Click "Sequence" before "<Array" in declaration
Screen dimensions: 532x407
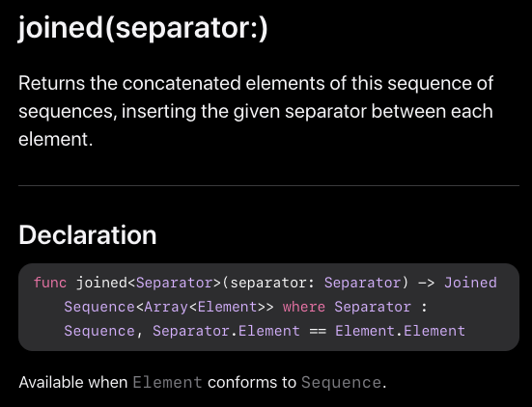coord(99,307)
